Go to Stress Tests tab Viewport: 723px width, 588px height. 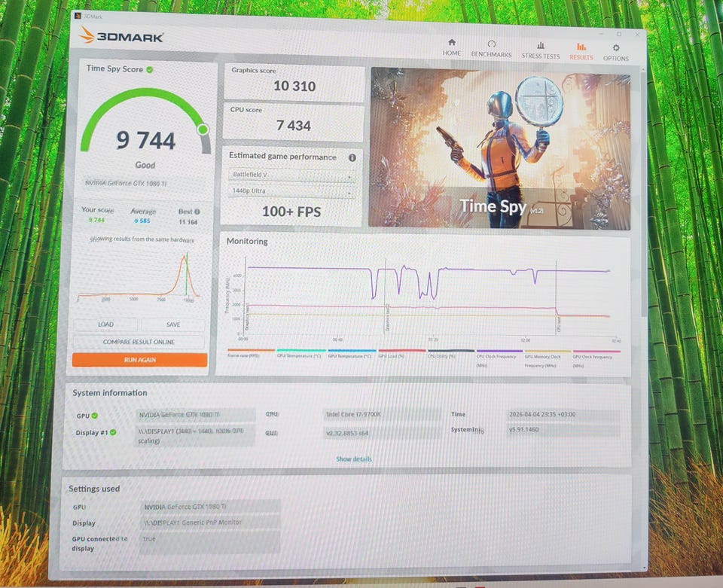[x=541, y=50]
